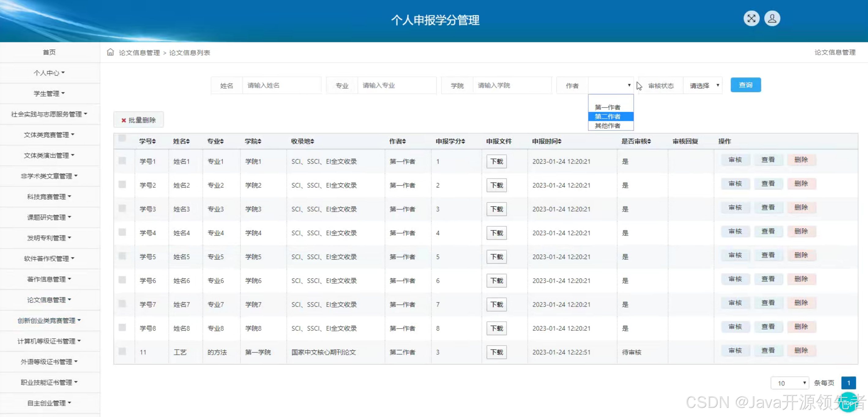Choose 第二作者 in the dropdown list
This screenshot has width=868, height=417.
coord(611,116)
